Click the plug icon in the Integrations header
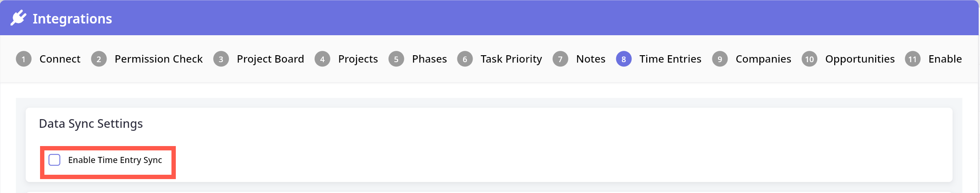The image size is (980, 193). point(18,18)
